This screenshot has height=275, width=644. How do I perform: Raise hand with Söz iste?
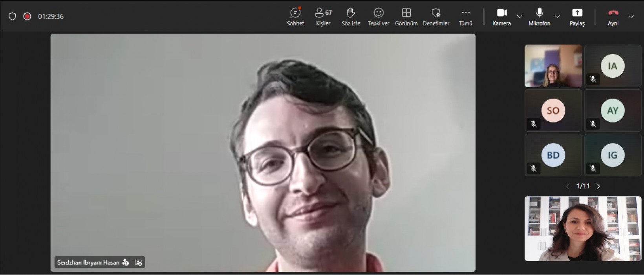tap(351, 16)
